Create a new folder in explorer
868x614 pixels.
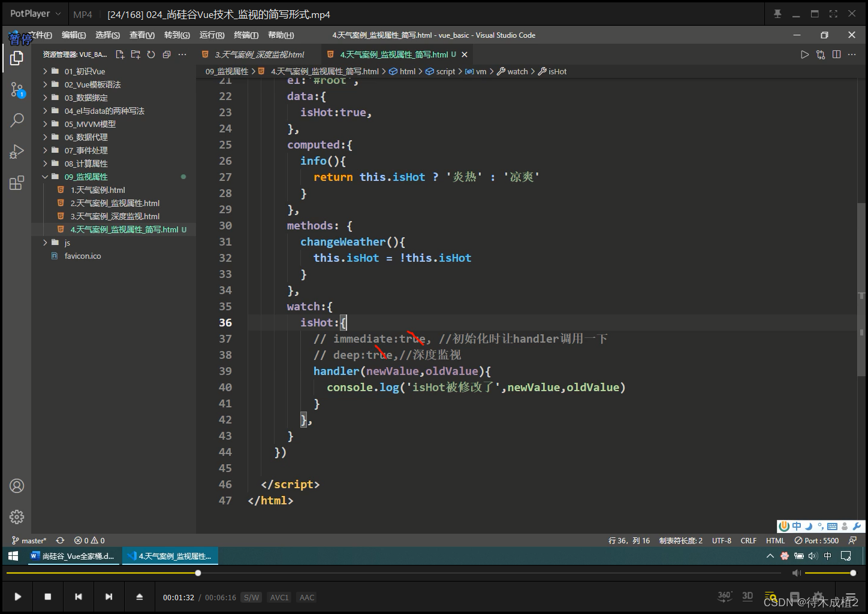click(135, 55)
